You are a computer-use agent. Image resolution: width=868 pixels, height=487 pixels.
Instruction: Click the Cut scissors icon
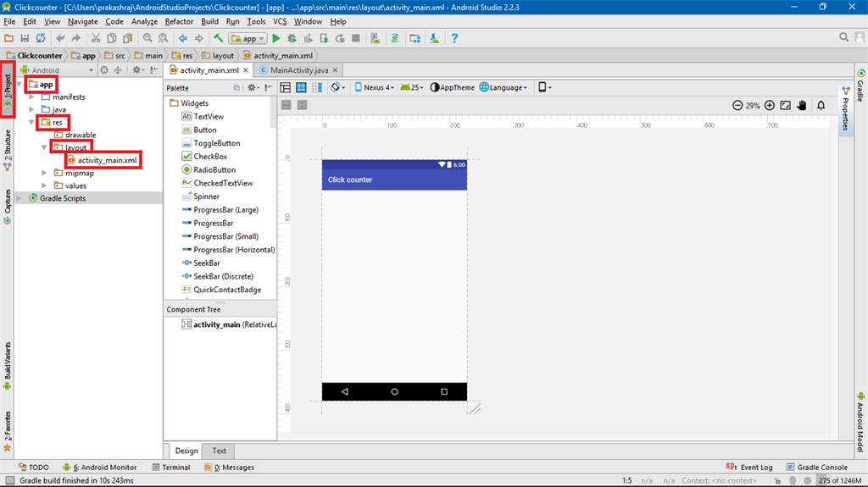pyautogui.click(x=96, y=38)
